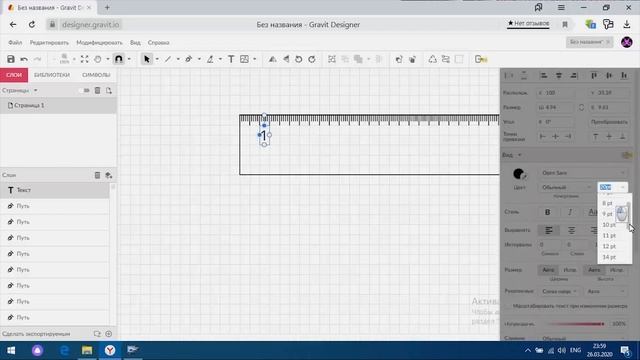Click the triangle path operation icon
640x360 pixels.
(432, 59)
